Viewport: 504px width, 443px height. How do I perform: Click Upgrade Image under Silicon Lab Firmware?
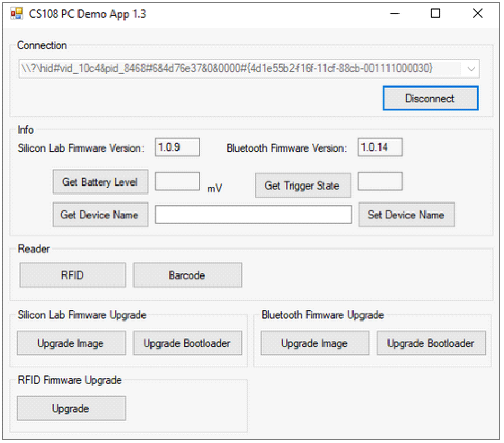71,343
